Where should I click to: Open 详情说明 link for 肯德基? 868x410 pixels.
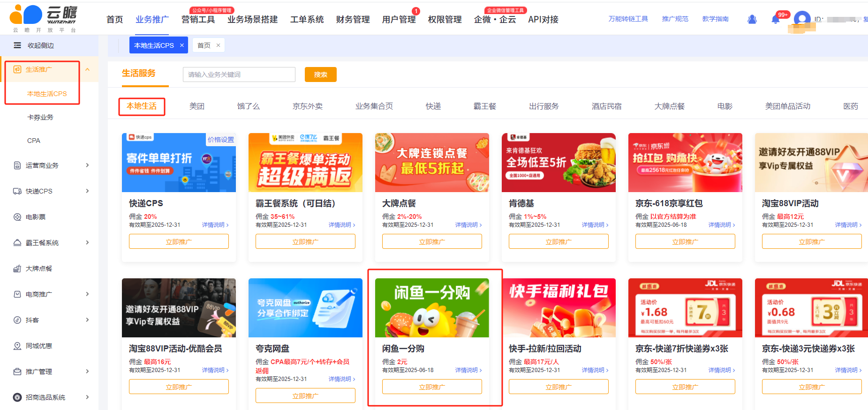coord(595,225)
